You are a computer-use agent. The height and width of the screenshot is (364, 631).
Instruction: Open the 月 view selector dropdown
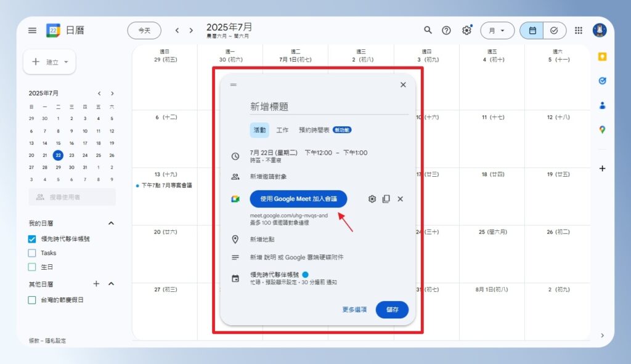click(497, 31)
